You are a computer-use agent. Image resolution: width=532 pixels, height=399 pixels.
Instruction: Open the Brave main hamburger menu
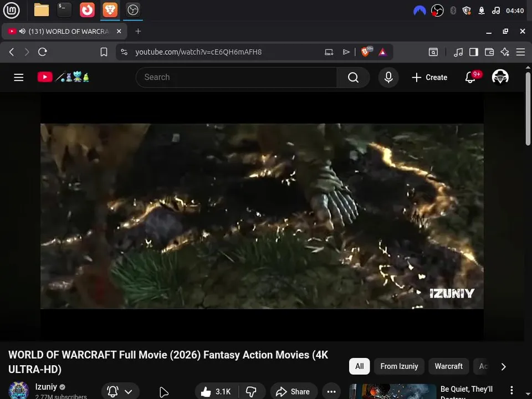520,52
